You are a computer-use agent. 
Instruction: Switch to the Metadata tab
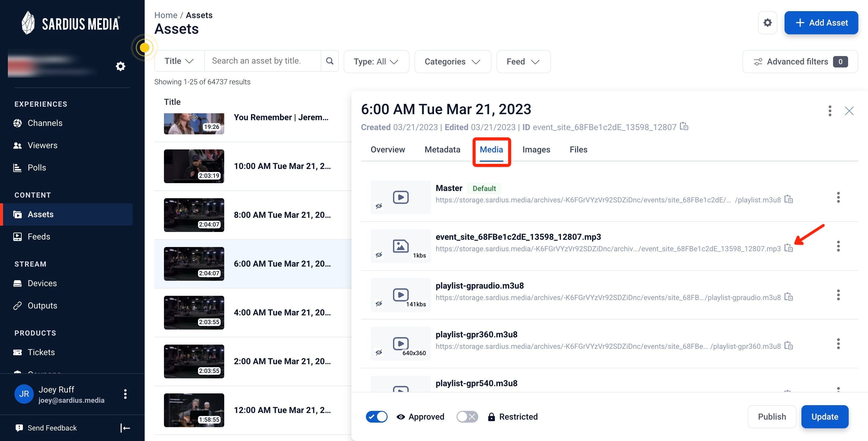tap(442, 150)
